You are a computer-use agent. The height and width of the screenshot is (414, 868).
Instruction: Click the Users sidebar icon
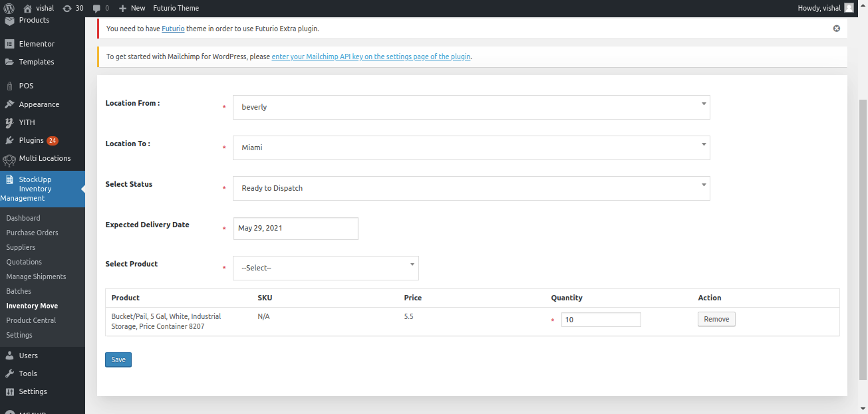9,356
